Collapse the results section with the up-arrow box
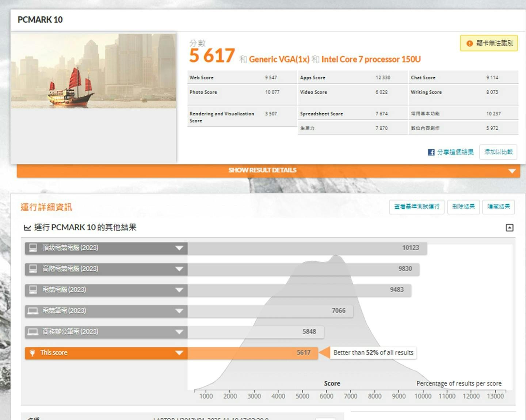This screenshot has height=420, width=526. pyautogui.click(x=509, y=228)
